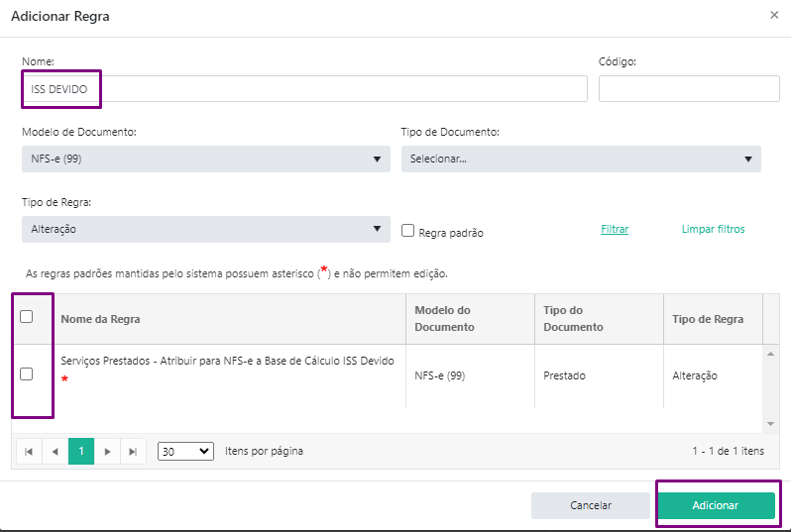791x532 pixels.
Task: Click the table scrollbar down arrow
Action: pos(770,424)
